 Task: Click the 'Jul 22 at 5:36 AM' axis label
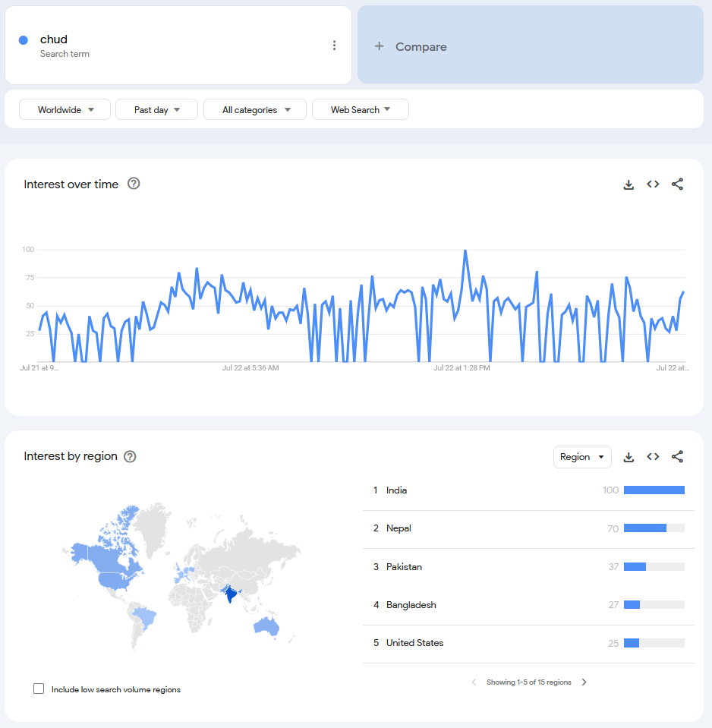pyautogui.click(x=250, y=367)
